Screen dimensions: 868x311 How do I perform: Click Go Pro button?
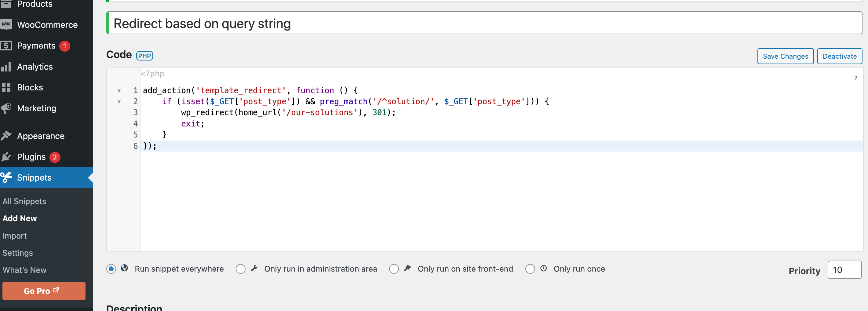click(44, 291)
